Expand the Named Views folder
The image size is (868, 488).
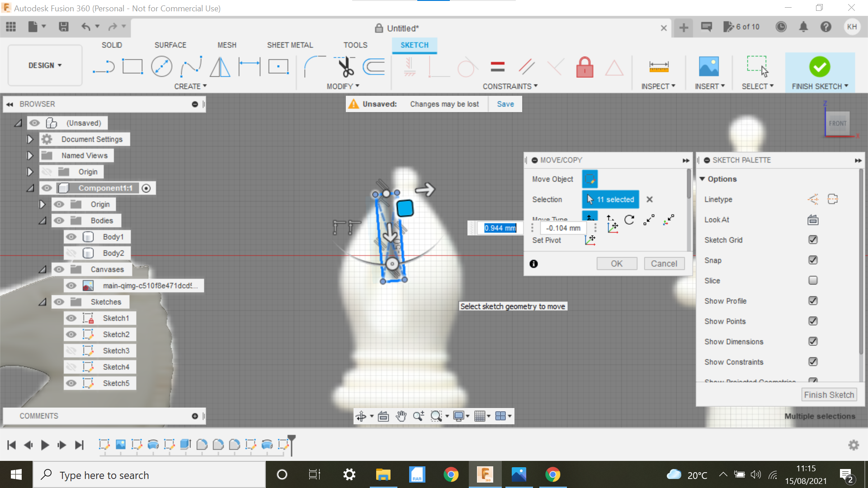click(x=30, y=155)
